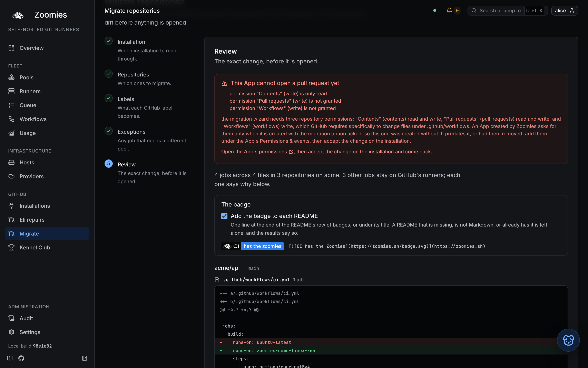Click the CI has the zoomies badge
Image resolution: width=588 pixels, height=368 pixels.
click(252, 246)
